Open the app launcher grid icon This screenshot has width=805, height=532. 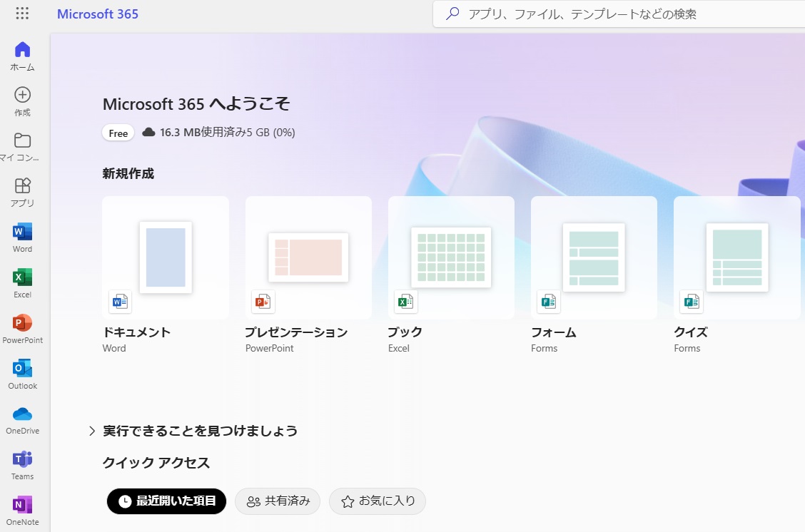22,14
